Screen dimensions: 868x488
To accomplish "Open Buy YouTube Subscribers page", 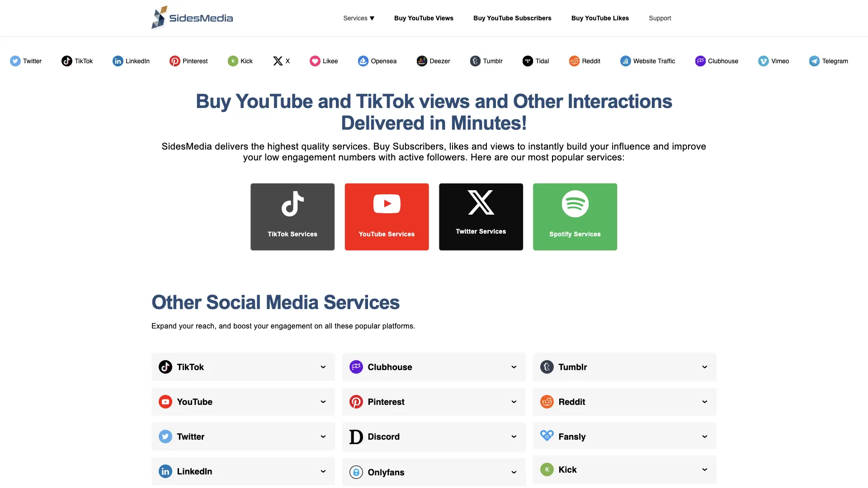I will [x=512, y=18].
